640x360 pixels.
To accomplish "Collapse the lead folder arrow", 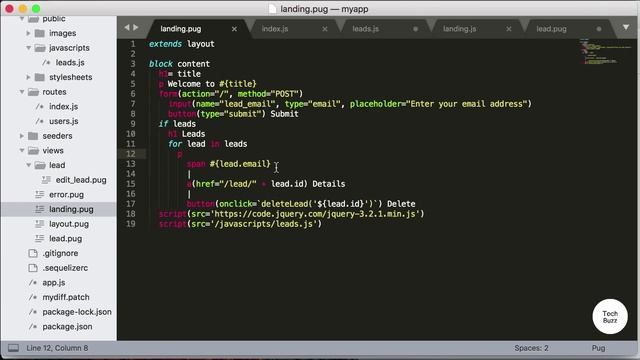I will (x=28, y=165).
